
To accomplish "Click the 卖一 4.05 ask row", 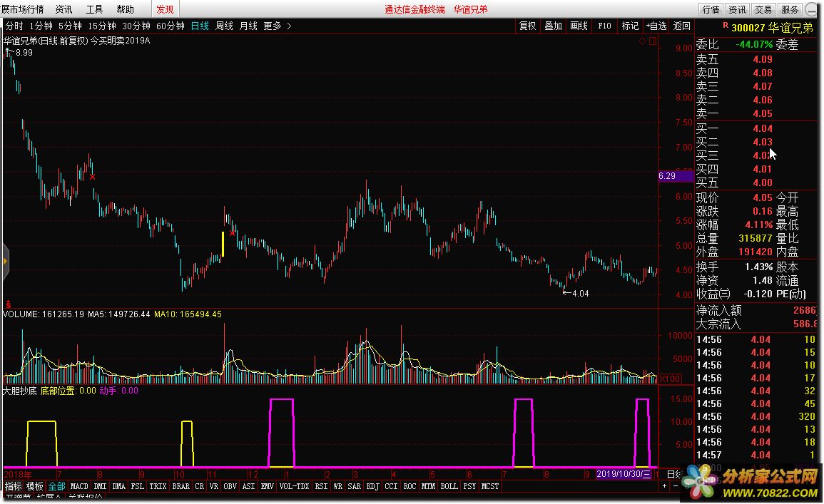I will pos(757,113).
